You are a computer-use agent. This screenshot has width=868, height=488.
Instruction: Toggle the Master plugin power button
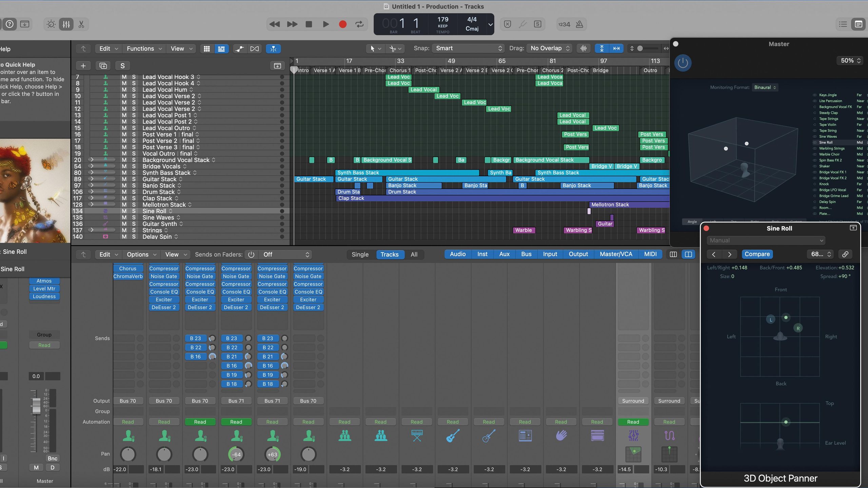(683, 63)
